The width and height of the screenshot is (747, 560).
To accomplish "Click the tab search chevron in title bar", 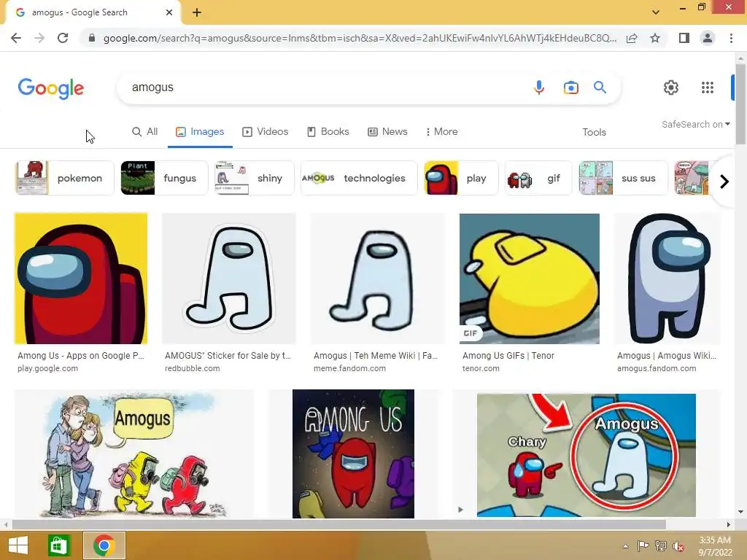I will click(656, 12).
